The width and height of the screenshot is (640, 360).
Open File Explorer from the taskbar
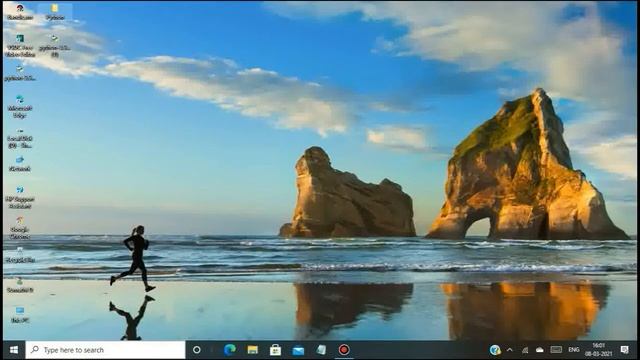coord(253,350)
